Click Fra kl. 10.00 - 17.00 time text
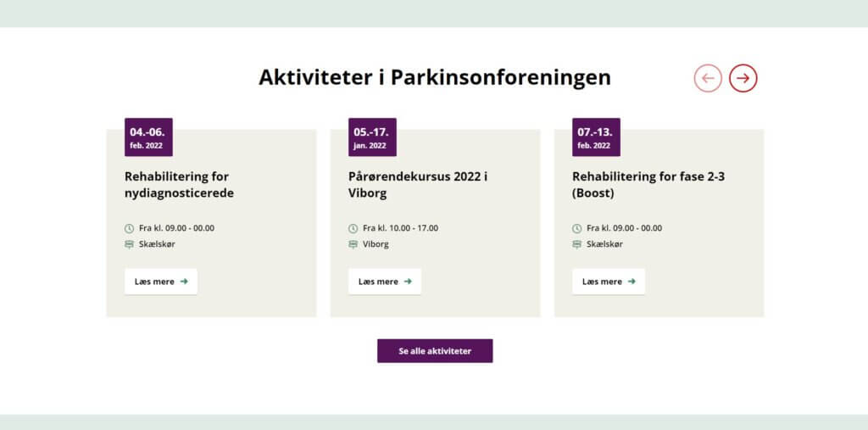 [400, 228]
